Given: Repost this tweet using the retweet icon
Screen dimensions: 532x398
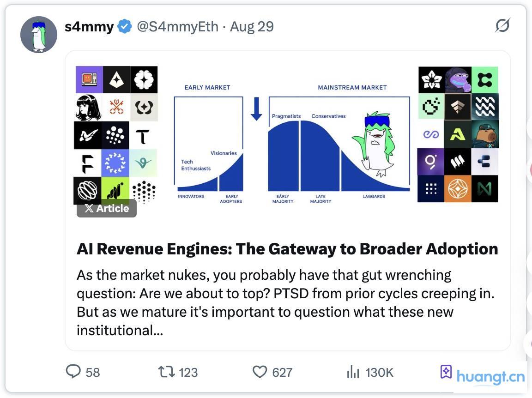Looking at the screenshot, I should point(165,372).
